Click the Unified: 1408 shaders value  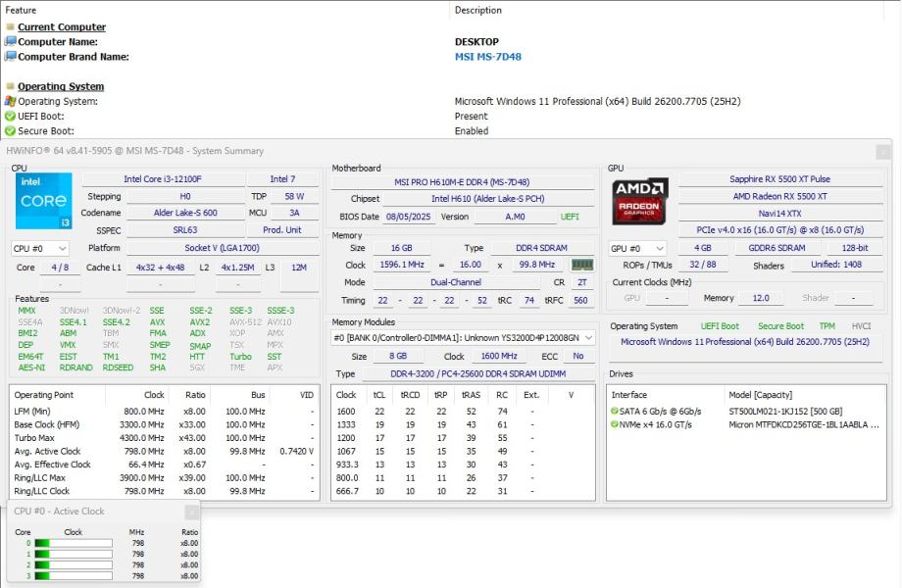click(x=836, y=265)
